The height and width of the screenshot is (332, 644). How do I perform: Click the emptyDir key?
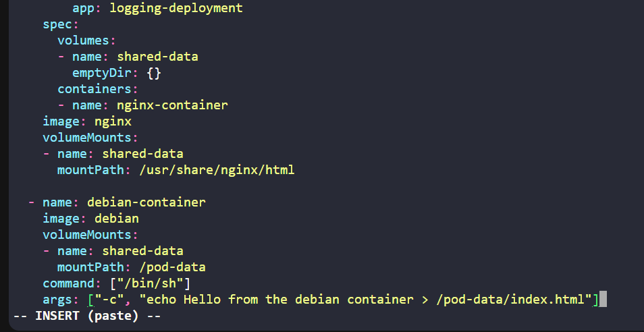(105, 73)
